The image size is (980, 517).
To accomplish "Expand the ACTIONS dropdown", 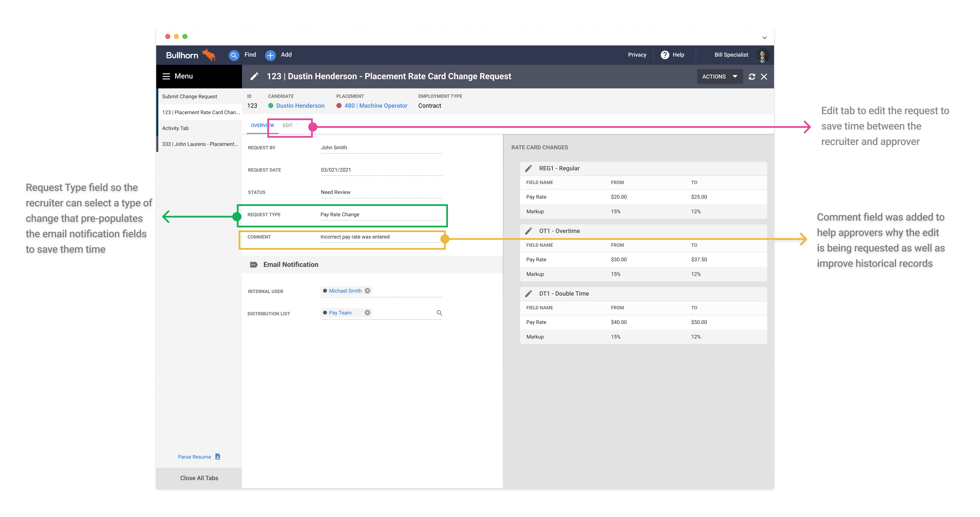I will 719,76.
